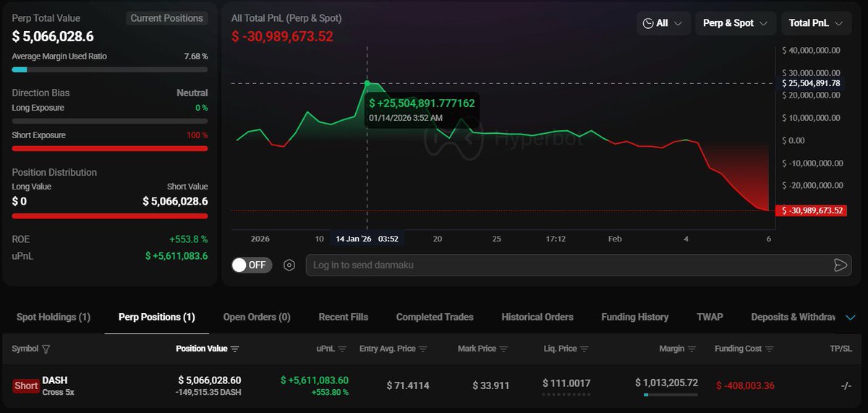Click the DASH symbol in positions row

(x=55, y=380)
